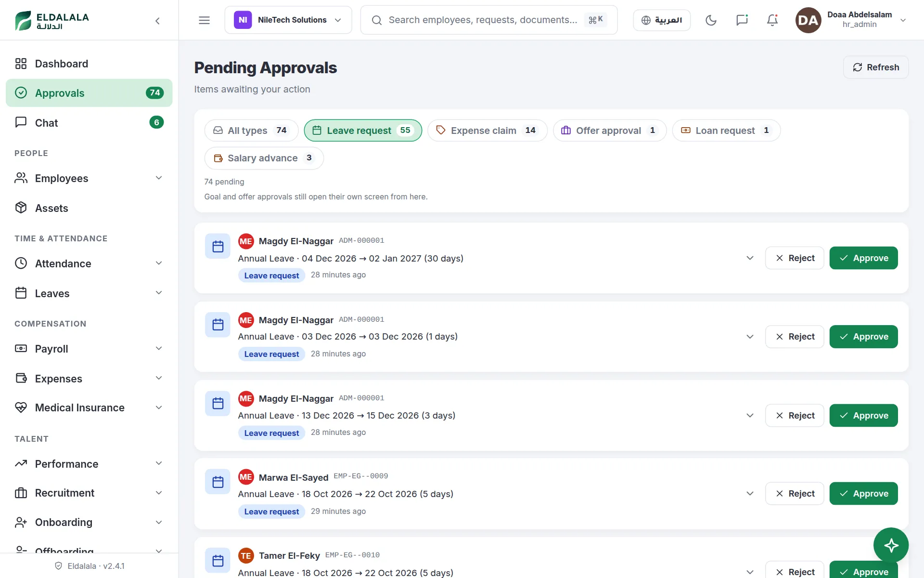Click the Leaves calendar icon in sidebar
This screenshot has height=578, width=924.
pyautogui.click(x=21, y=293)
